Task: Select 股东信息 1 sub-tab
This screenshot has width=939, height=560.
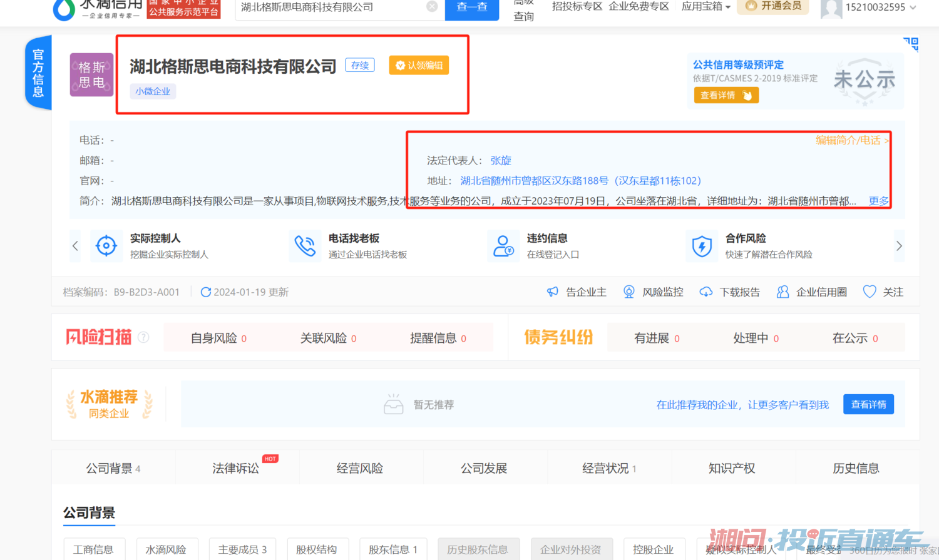Action: point(393,549)
